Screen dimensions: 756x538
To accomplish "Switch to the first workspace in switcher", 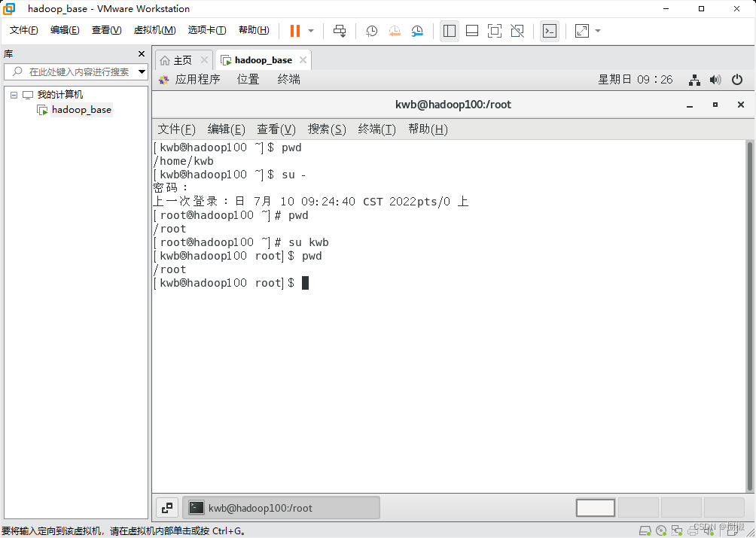I will coord(596,508).
